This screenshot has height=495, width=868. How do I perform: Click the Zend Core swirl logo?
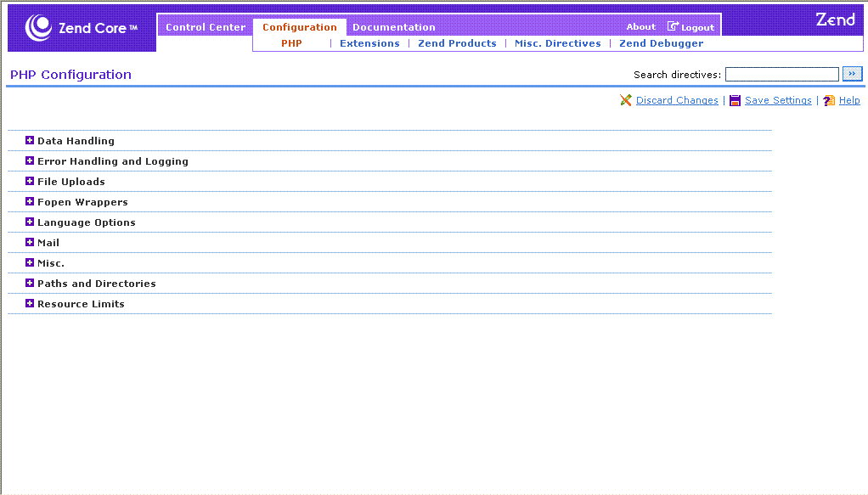click(x=38, y=28)
